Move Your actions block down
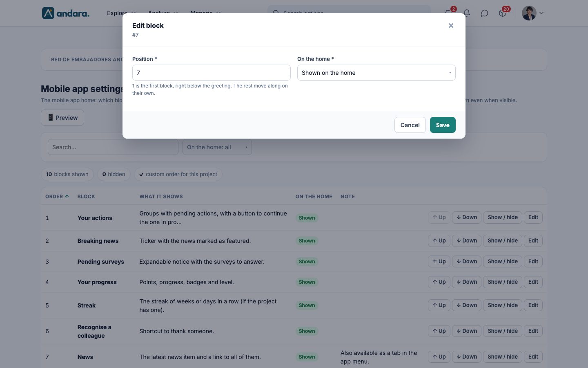Viewport: 588px width, 368px height. [x=467, y=218]
